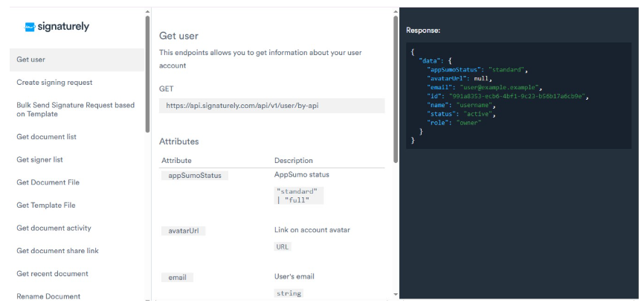The height and width of the screenshot is (303, 644).
Task: Open Get recent document entry
Action: point(52,274)
